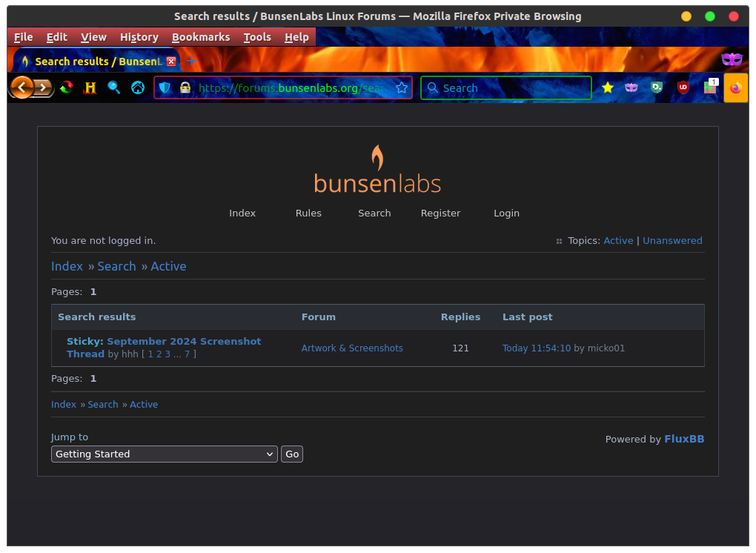Image resolution: width=756 pixels, height=553 pixels.
Task: Open bookmarks via the yellow star icon
Action: (608, 87)
